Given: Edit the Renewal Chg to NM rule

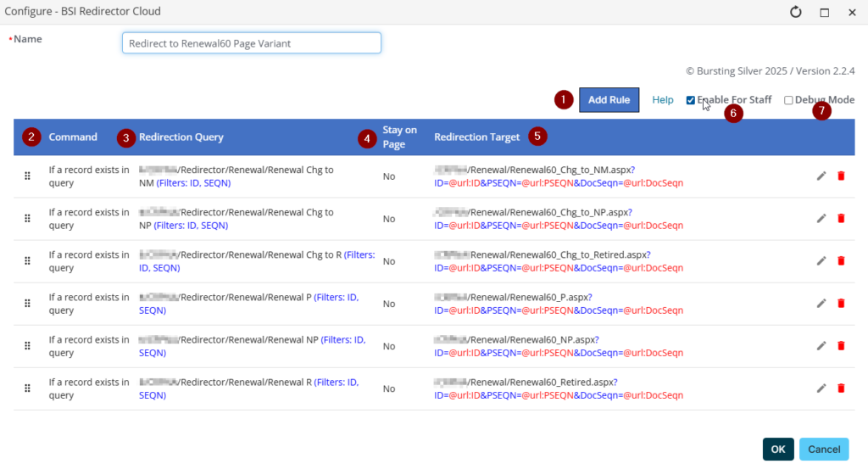Looking at the screenshot, I should pos(821,176).
